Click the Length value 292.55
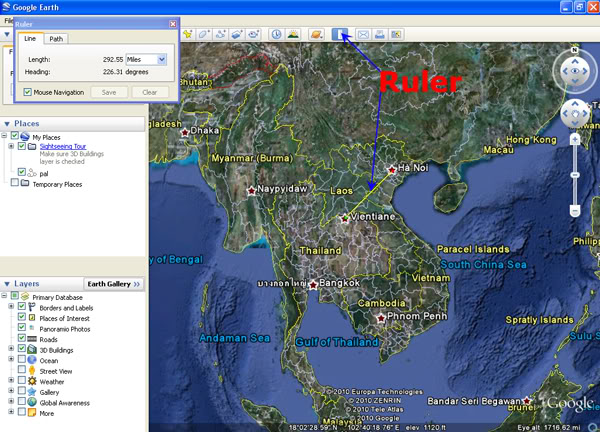 click(x=113, y=60)
